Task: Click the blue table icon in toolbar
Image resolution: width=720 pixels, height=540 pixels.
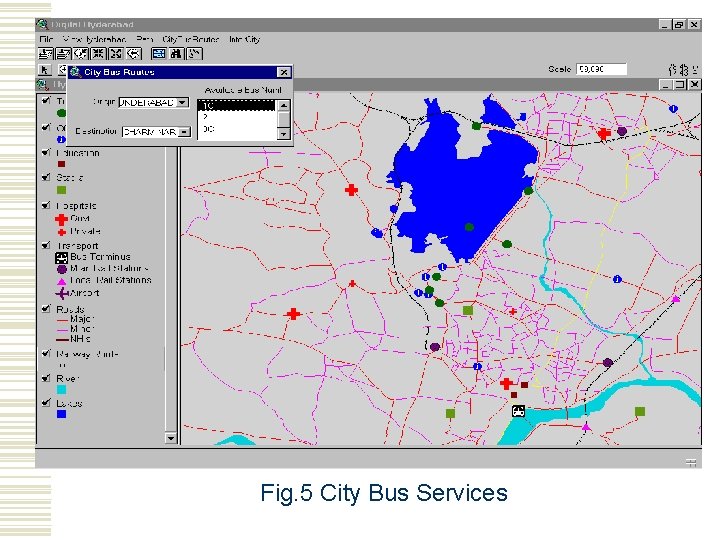Action: coord(158,54)
